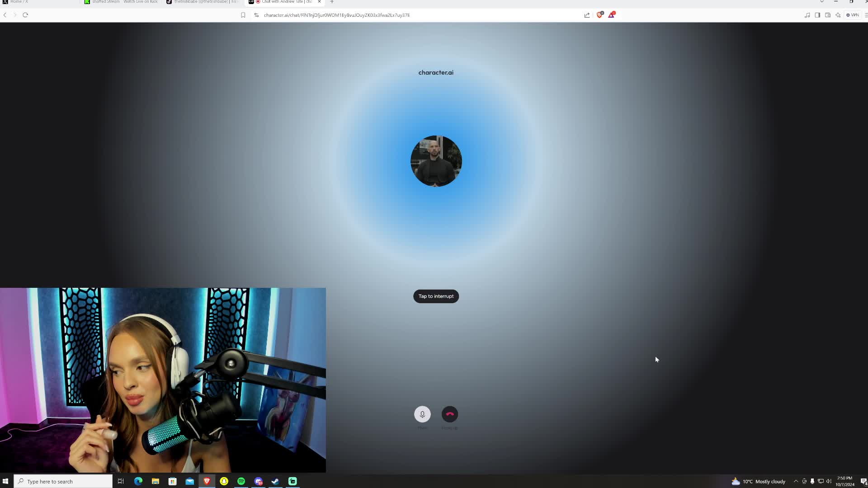Show hidden system tray icons
Image resolution: width=868 pixels, height=488 pixels.
tap(796, 481)
